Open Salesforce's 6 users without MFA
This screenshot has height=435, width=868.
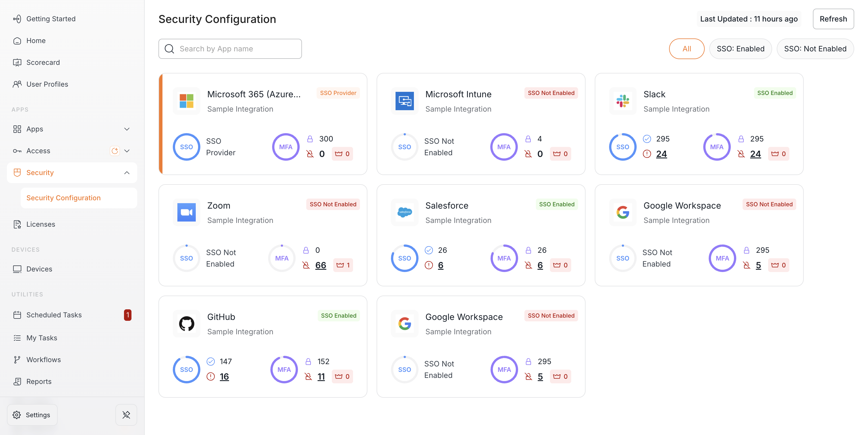(x=540, y=265)
